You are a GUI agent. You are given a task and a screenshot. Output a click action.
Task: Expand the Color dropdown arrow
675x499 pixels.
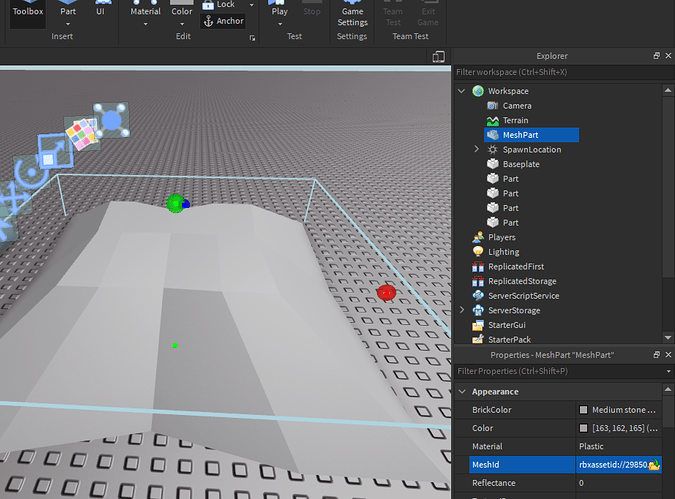[182, 24]
